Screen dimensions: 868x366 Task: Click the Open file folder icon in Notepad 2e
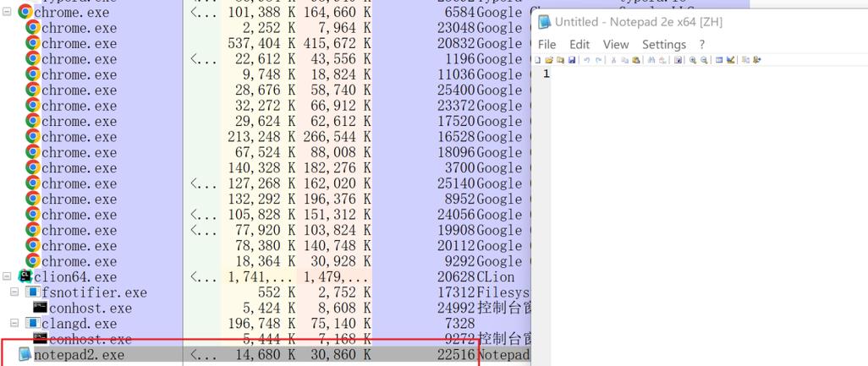(548, 60)
